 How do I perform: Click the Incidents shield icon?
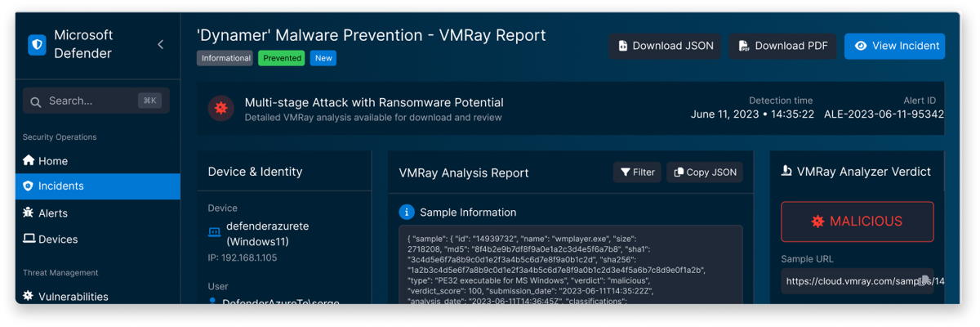pos(29,186)
